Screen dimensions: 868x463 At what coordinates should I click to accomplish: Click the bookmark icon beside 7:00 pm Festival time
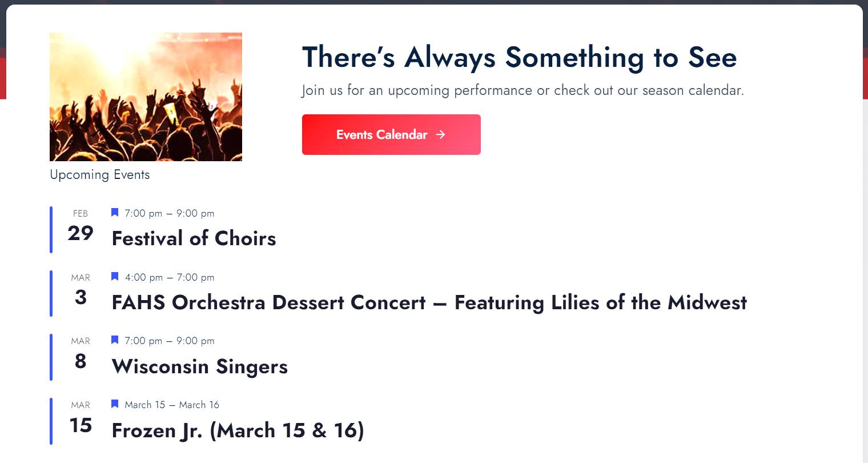115,213
